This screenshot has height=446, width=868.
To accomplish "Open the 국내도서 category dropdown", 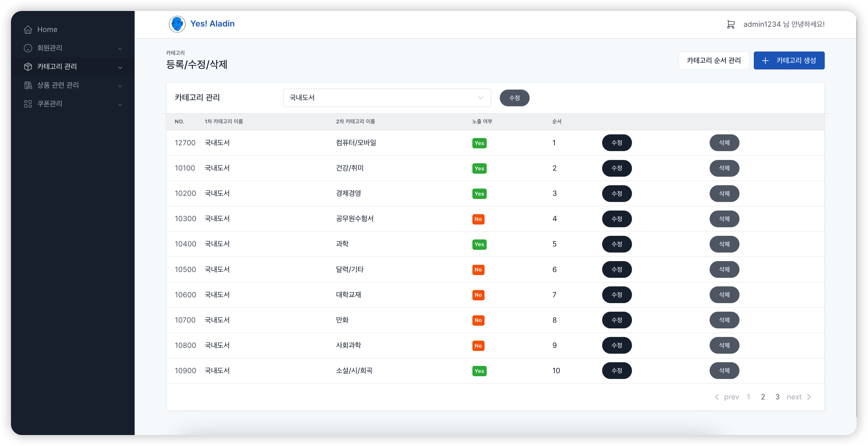I will coord(386,98).
